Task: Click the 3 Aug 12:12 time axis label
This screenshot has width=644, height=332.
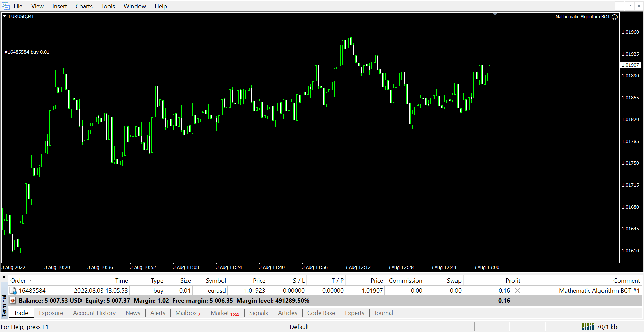Action: (x=358, y=267)
